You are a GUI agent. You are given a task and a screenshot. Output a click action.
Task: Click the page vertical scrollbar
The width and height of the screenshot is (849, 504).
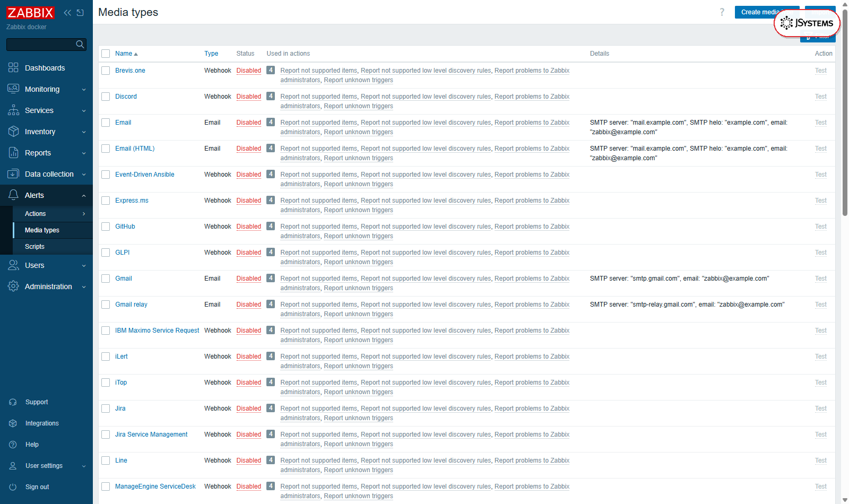pyautogui.click(x=845, y=111)
